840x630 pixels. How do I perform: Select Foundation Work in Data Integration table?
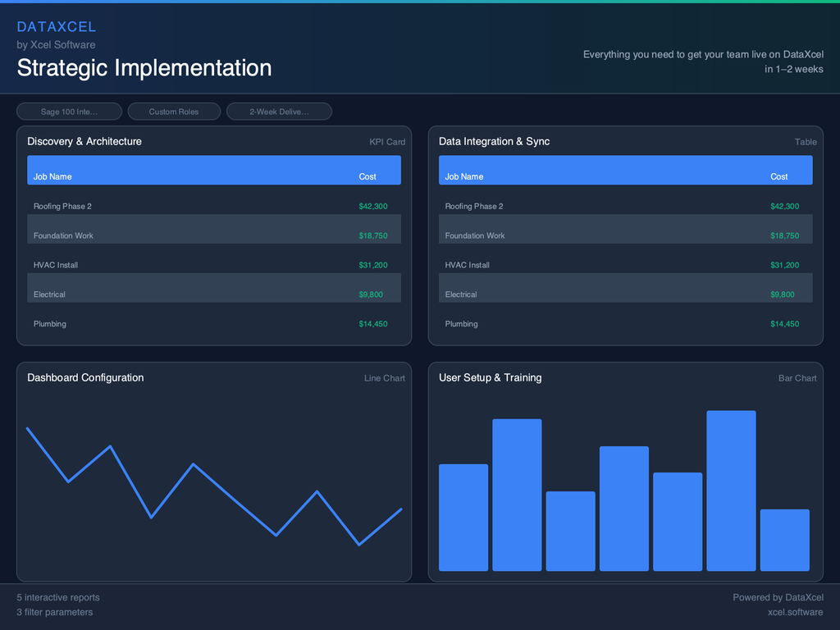(626, 235)
